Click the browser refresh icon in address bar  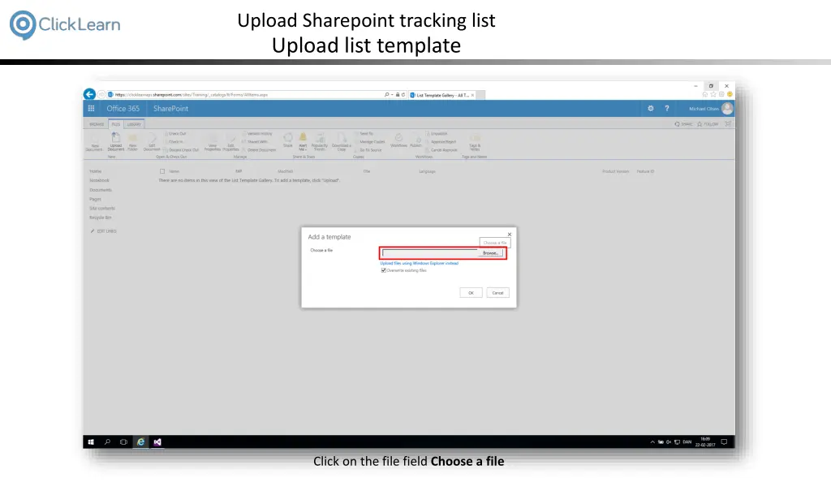click(x=403, y=95)
